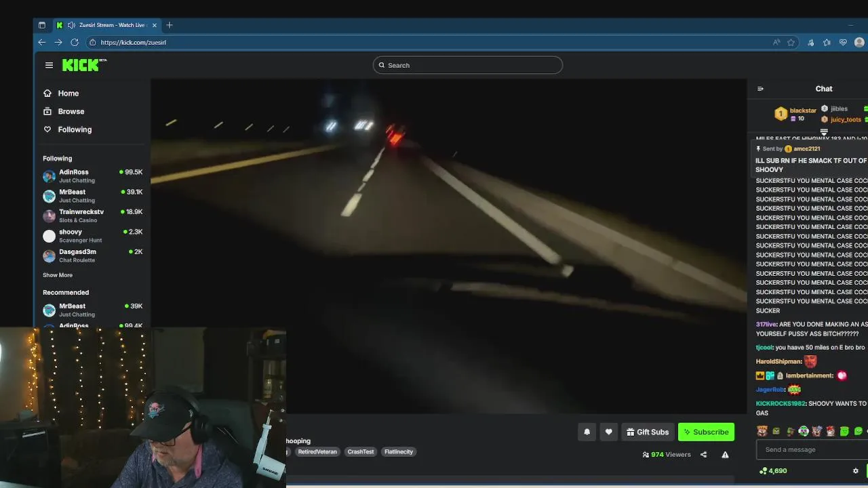The height and width of the screenshot is (488, 868).
Task: Click blackstar top gifter
Action: 803,110
